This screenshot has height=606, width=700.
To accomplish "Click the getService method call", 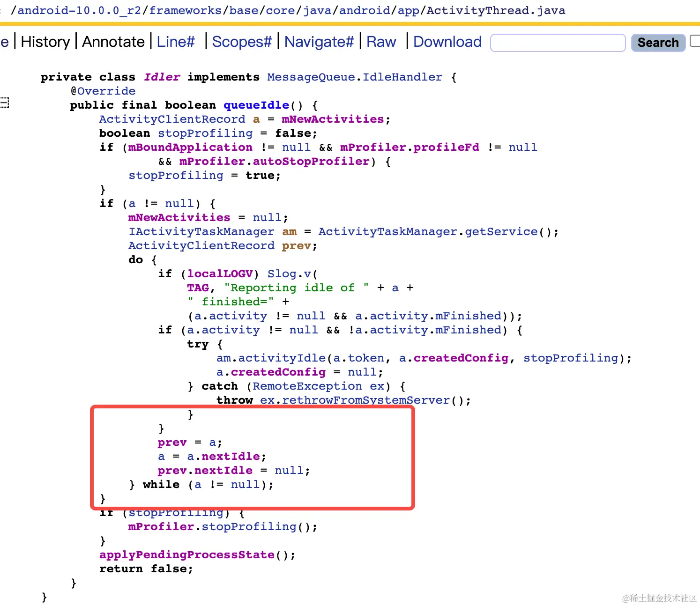I will coord(501,231).
